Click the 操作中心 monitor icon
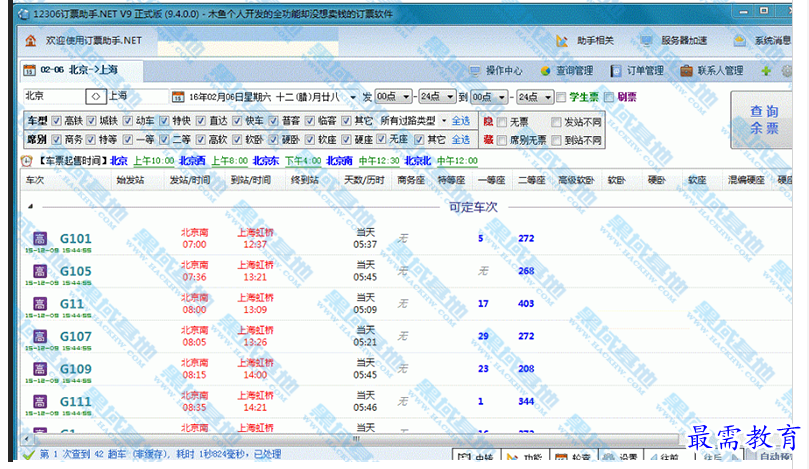This screenshot has height=469, width=809. pos(475,71)
